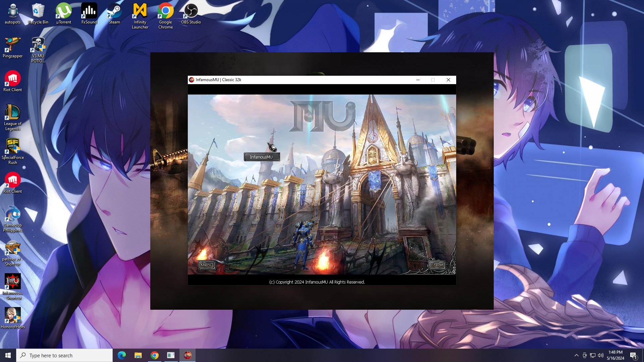Open League of Legends shortcut
Viewport: 644px width, 362px height.
[13, 118]
